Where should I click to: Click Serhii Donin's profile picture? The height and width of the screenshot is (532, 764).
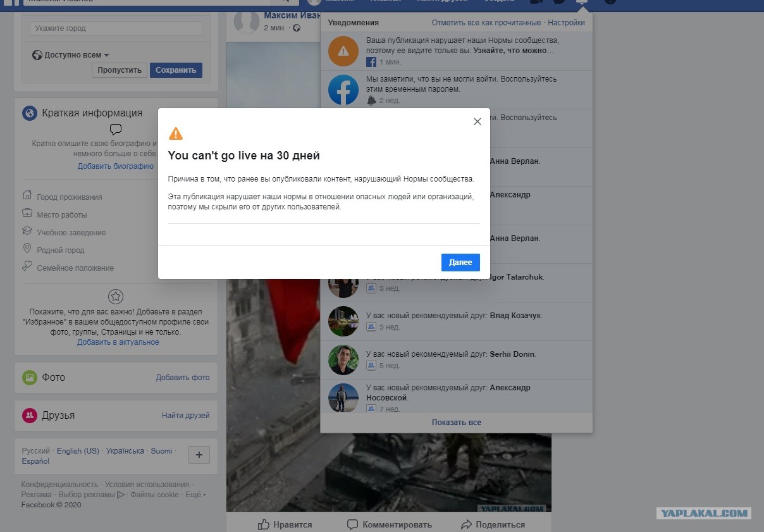(x=343, y=360)
